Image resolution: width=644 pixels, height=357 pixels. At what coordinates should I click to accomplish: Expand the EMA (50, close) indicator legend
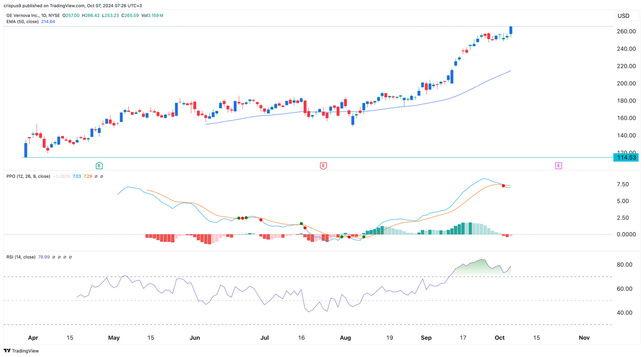[23, 22]
